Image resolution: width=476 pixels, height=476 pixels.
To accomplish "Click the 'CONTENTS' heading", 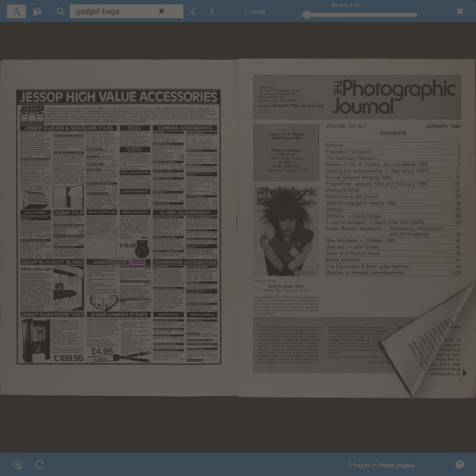I will coord(393,134).
